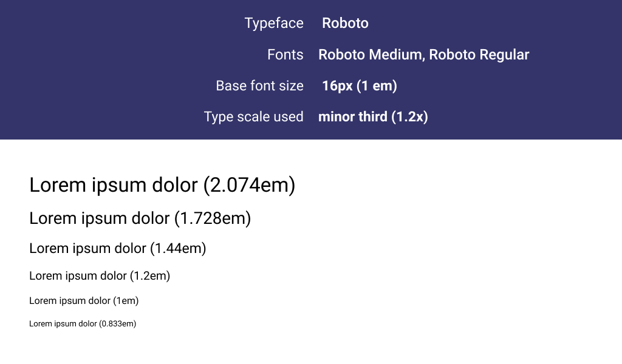Select the Roboto Medium, Roboto Regular text
Viewport: 622px width, 364px height.
click(x=423, y=55)
